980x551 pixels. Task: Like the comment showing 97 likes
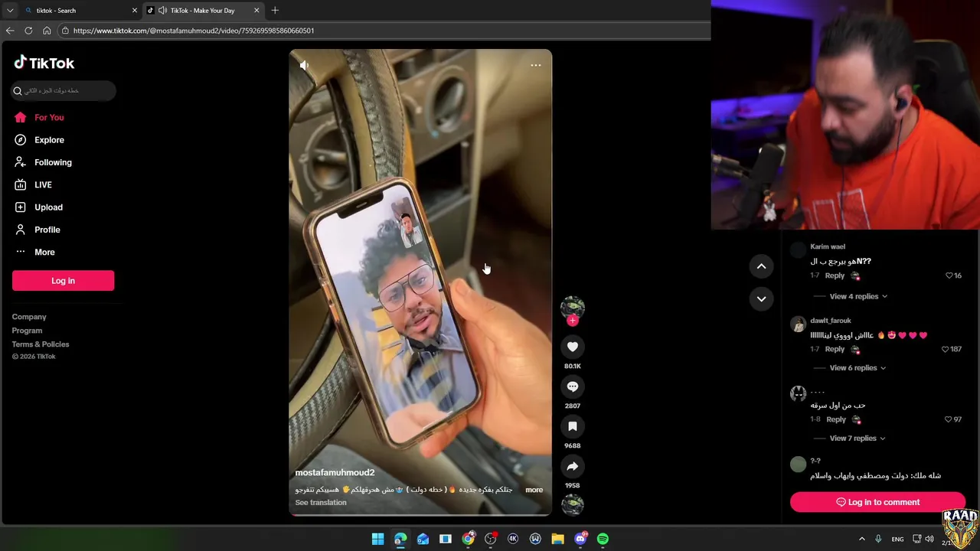949,419
